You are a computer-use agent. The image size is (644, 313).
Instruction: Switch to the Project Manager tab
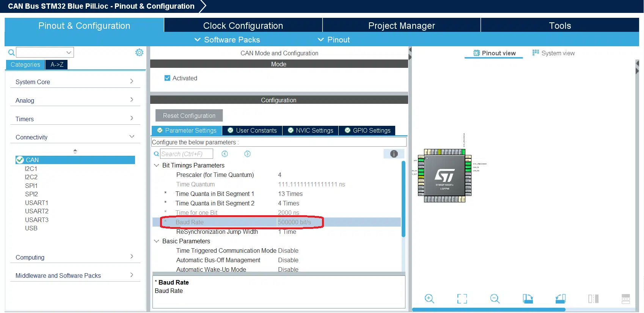[x=402, y=25]
